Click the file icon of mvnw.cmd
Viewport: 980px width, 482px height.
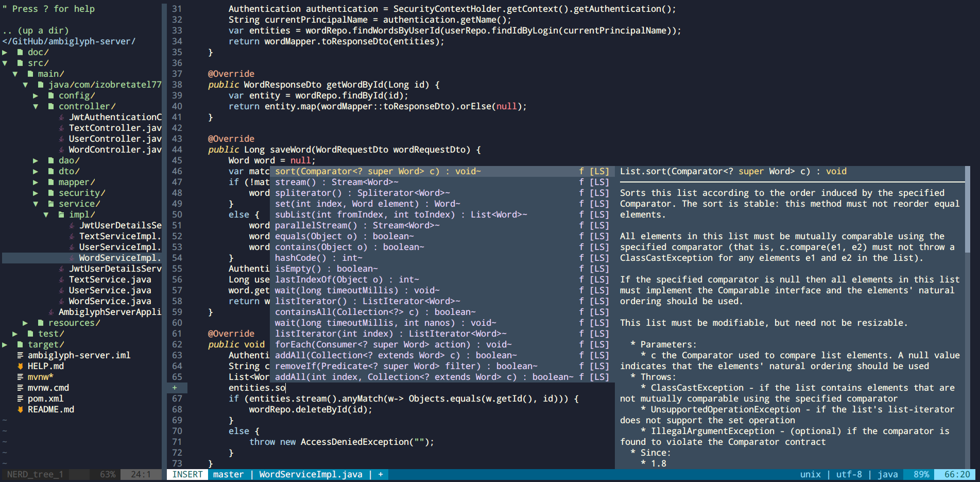(20, 388)
